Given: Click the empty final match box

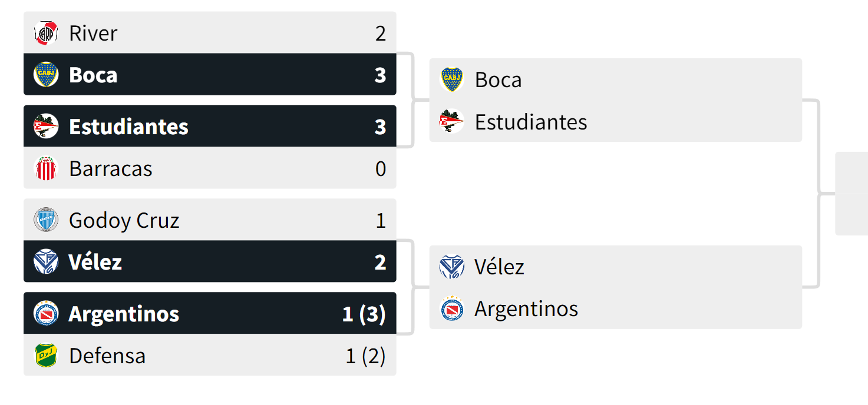Looking at the screenshot, I should [x=852, y=194].
